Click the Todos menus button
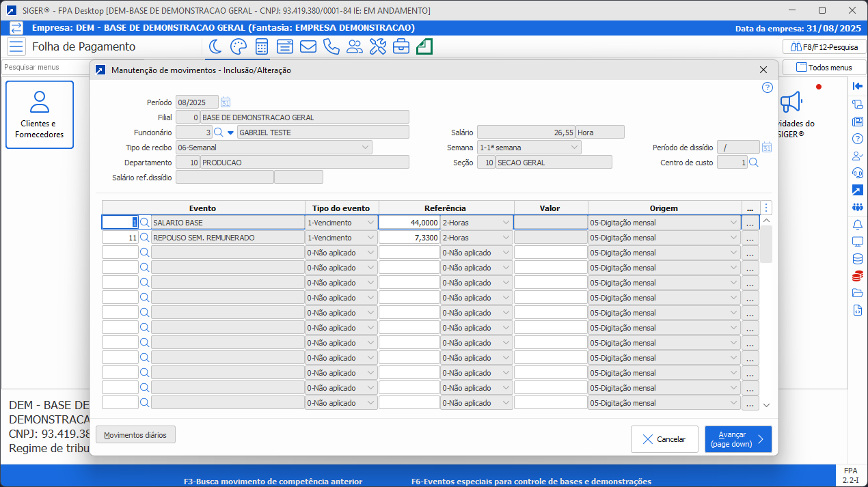 [x=824, y=68]
